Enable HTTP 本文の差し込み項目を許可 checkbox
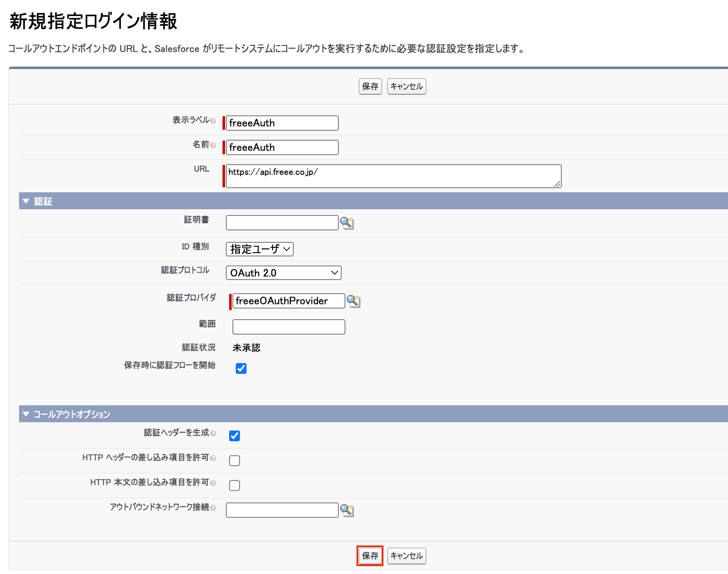728x574 pixels. [235, 486]
